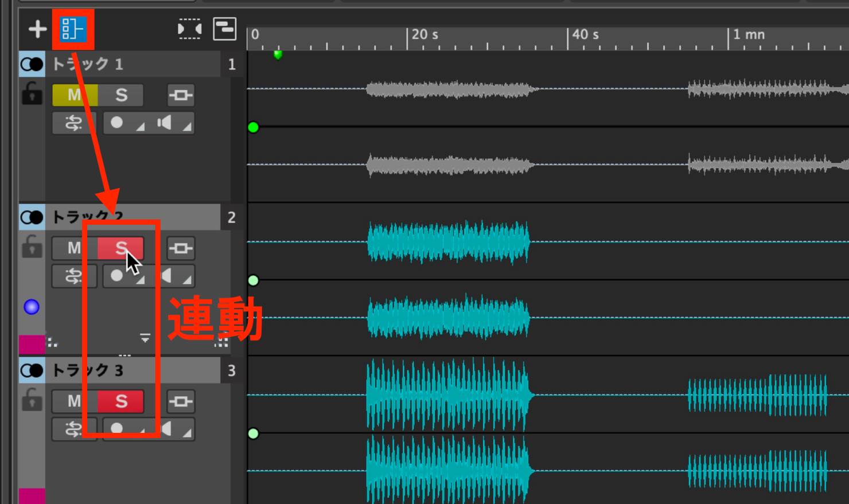This screenshot has width=849, height=504.
Task: Click the dashed-frame zoom icon in the track header toolbar
Action: (x=189, y=29)
